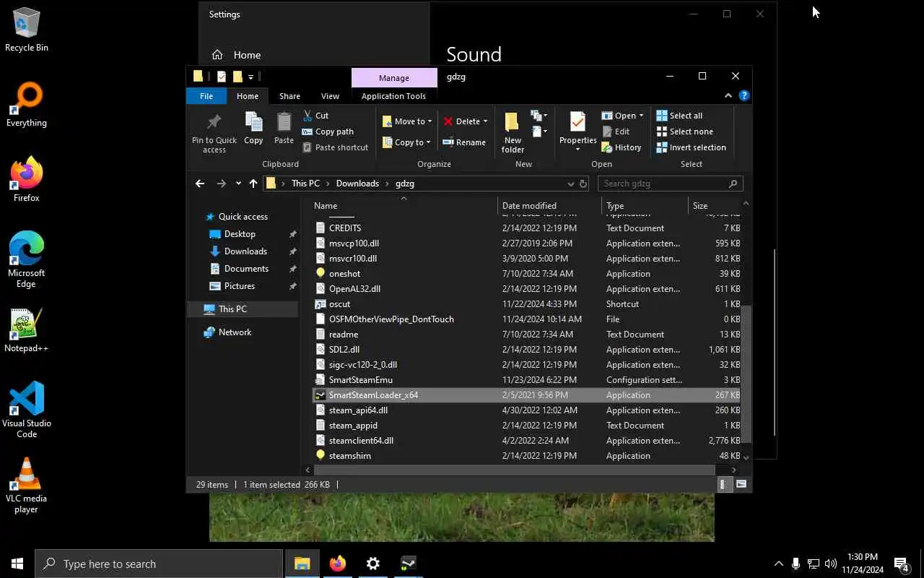
Task: Click the vertical file list scrollbar
Action: click(746, 373)
